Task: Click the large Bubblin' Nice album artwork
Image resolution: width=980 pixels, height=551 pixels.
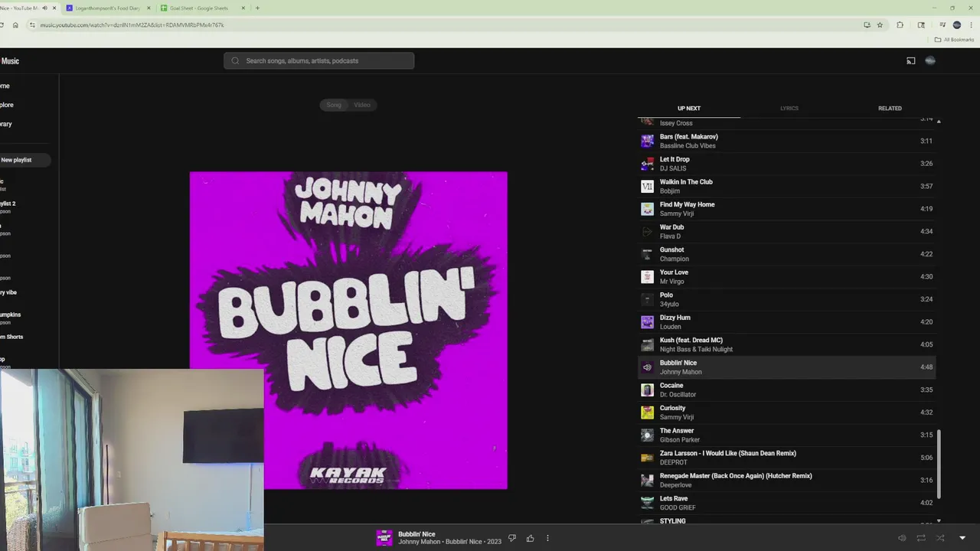Action: [348, 330]
